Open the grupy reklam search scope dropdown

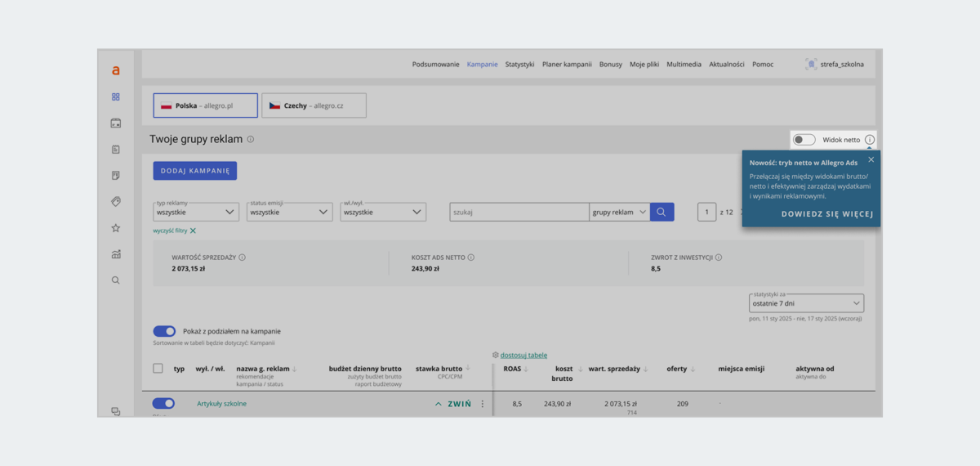tap(619, 212)
